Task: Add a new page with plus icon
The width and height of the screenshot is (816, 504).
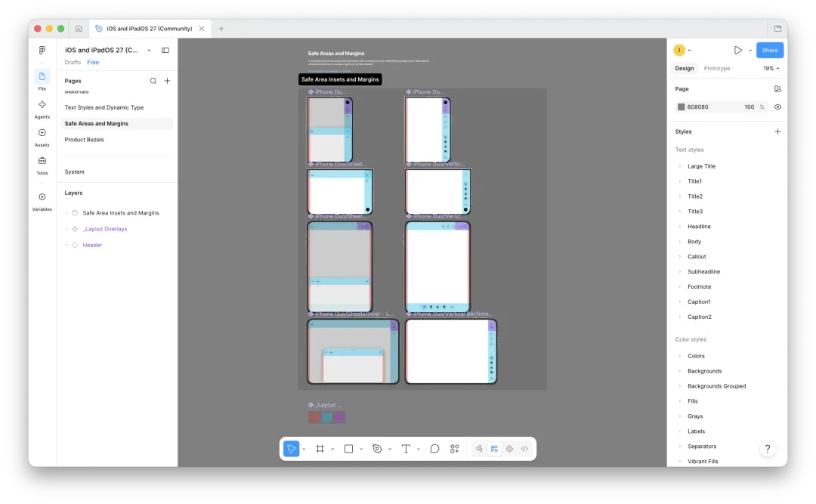Action: (168, 81)
